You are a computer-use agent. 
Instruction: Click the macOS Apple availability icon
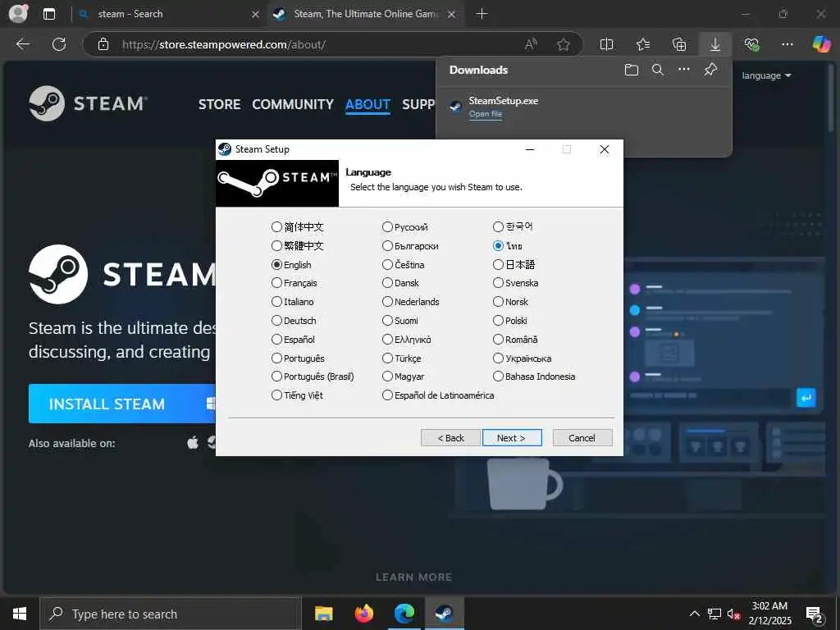pos(194,442)
